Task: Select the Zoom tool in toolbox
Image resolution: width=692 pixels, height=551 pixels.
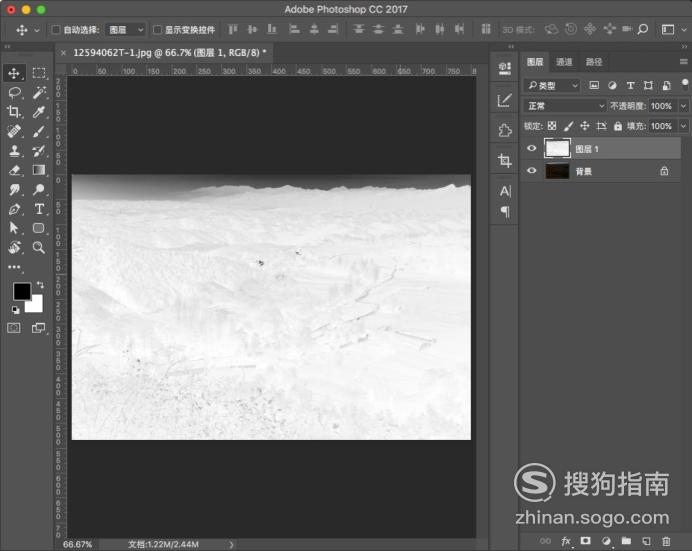Action: [x=39, y=247]
